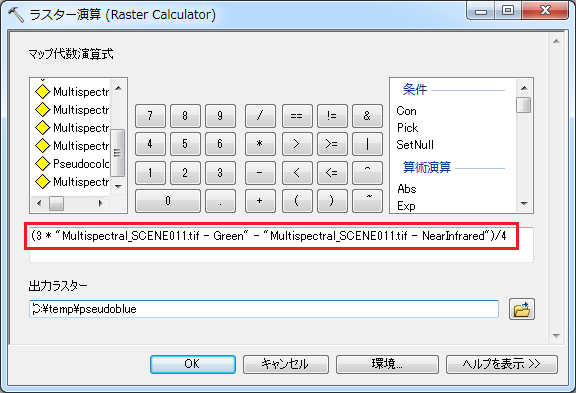Click the キャンセル cancel button
Viewport: 576px width, 393px height.
tap(285, 364)
